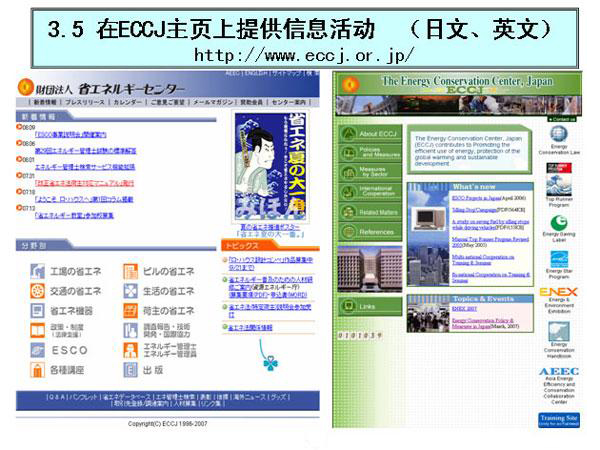Select About ECCJ in green menu
The image size is (600, 450).
(x=370, y=134)
